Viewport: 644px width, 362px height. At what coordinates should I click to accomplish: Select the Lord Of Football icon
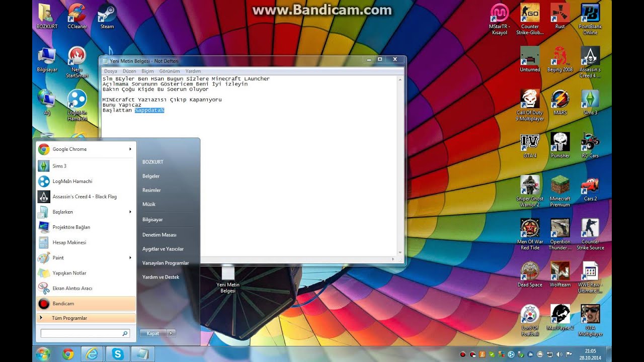coord(530,321)
